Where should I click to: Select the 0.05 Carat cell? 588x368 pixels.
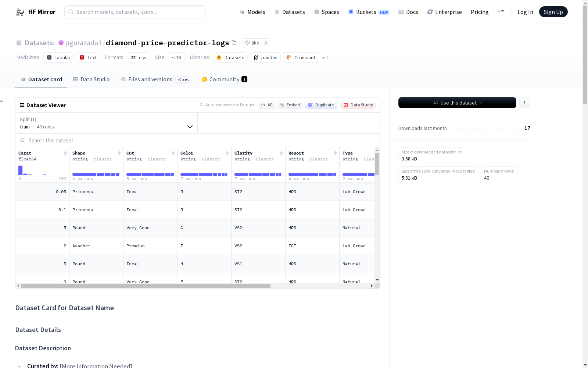[42, 192]
